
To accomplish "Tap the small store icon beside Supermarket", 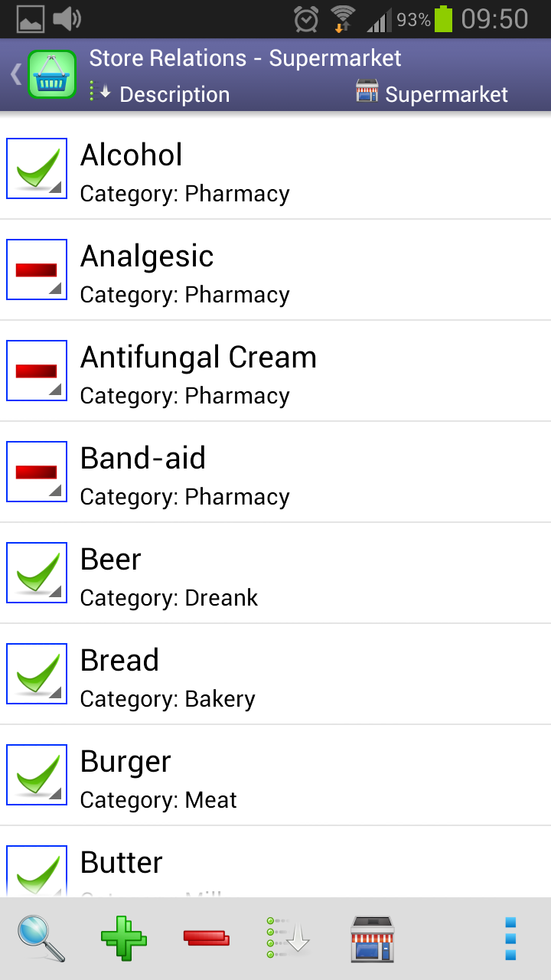I will pyautogui.click(x=367, y=92).
